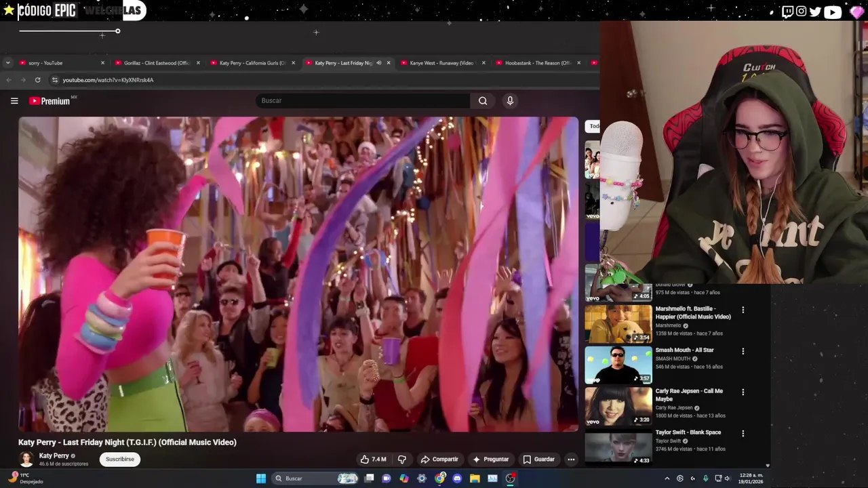The image size is (868, 488).
Task: Click the progress slider under Código Epic
Action: click(68, 31)
